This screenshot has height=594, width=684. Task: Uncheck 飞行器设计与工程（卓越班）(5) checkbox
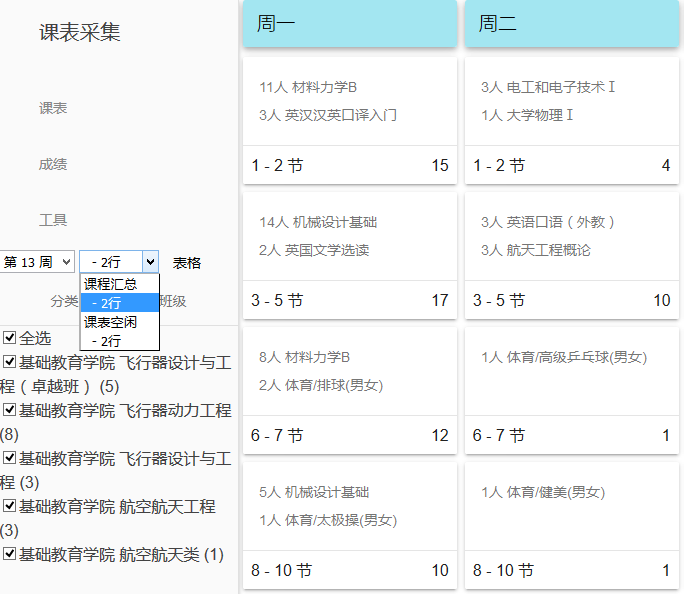coord(10,362)
